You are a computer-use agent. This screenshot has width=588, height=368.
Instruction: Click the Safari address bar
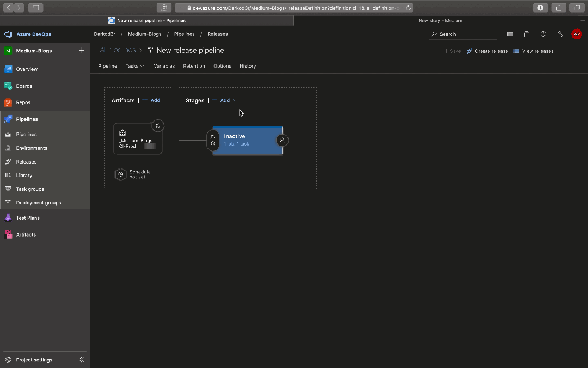(294, 8)
